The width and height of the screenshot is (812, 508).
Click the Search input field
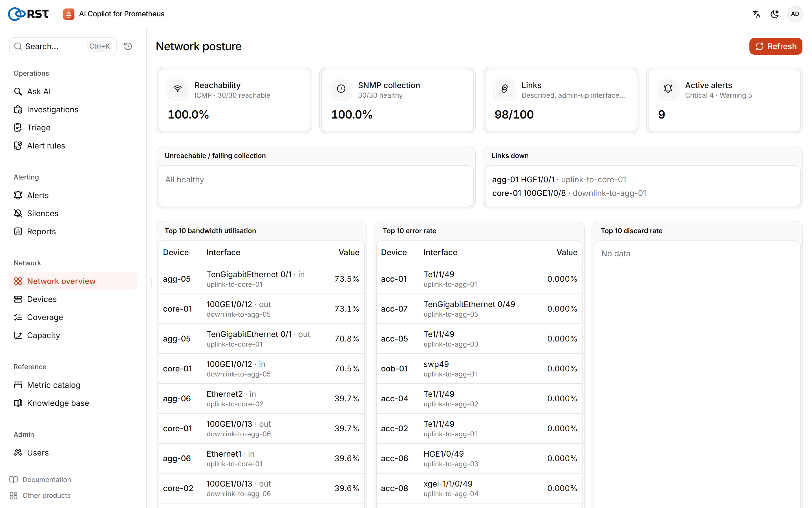point(63,46)
